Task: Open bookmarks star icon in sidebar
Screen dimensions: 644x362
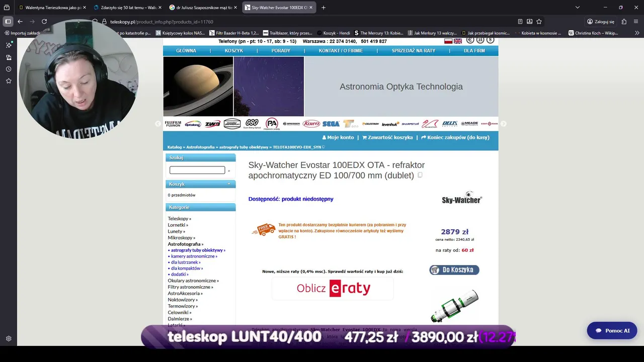Action: click(x=9, y=81)
